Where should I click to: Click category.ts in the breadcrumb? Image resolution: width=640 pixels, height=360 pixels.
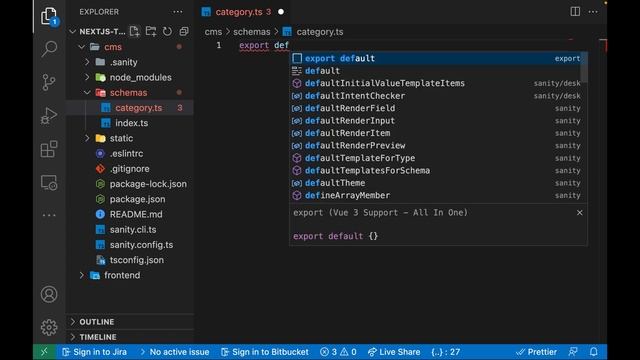tap(320, 32)
